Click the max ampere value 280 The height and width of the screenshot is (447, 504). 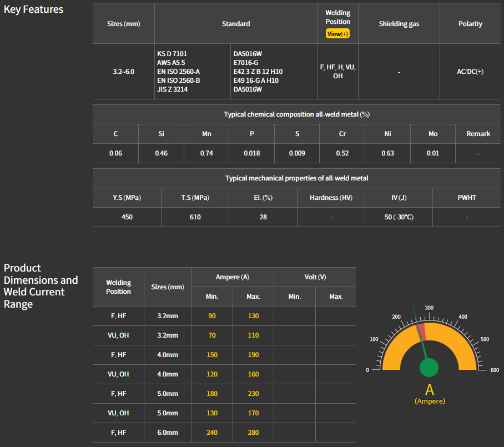point(253,433)
